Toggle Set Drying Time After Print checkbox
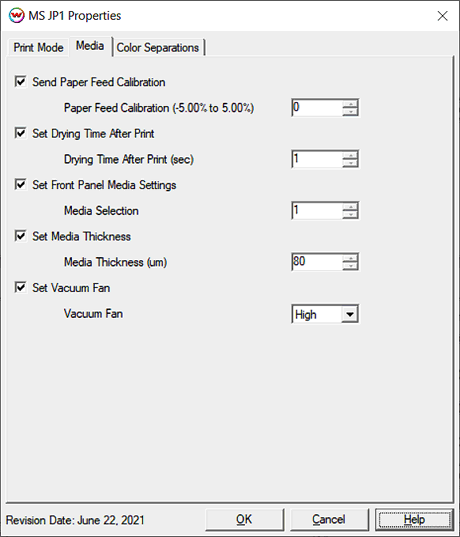This screenshot has height=537, width=460. tap(21, 133)
